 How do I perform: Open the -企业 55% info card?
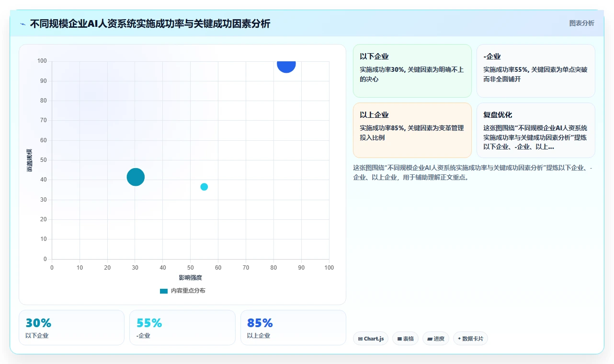click(x=536, y=71)
